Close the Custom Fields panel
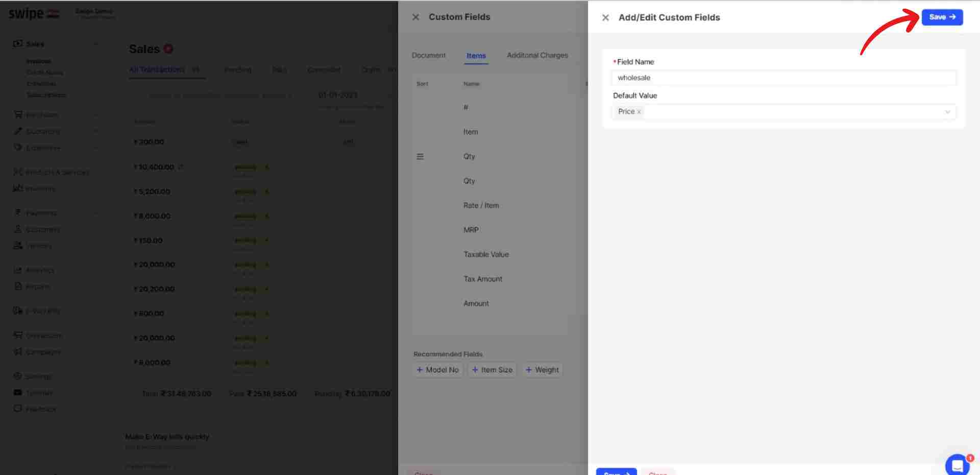 click(415, 17)
